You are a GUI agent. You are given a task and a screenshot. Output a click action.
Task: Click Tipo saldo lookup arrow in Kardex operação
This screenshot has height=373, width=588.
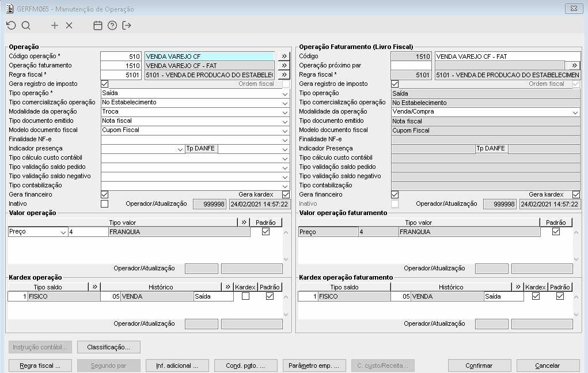coord(94,287)
